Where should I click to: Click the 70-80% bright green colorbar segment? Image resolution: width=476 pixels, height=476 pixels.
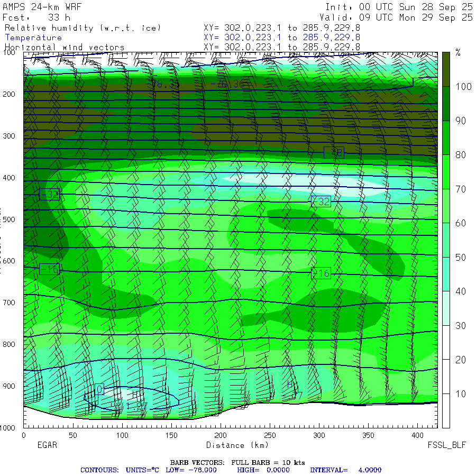pos(446,172)
